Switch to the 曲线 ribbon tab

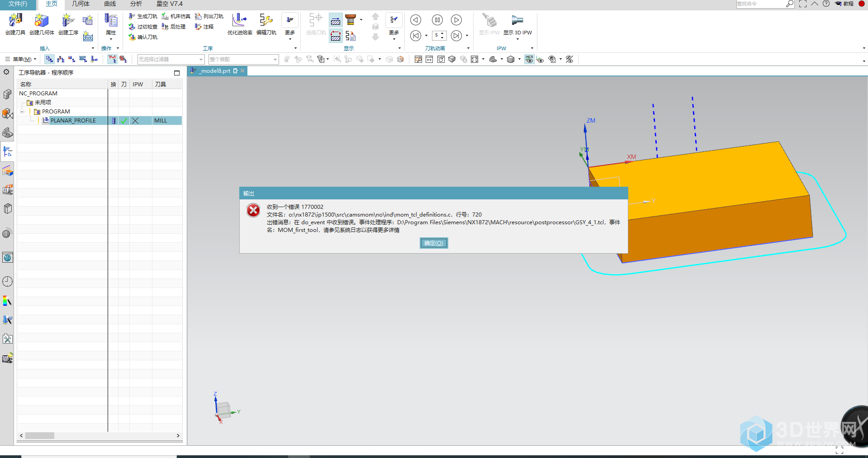pyautogui.click(x=110, y=4)
